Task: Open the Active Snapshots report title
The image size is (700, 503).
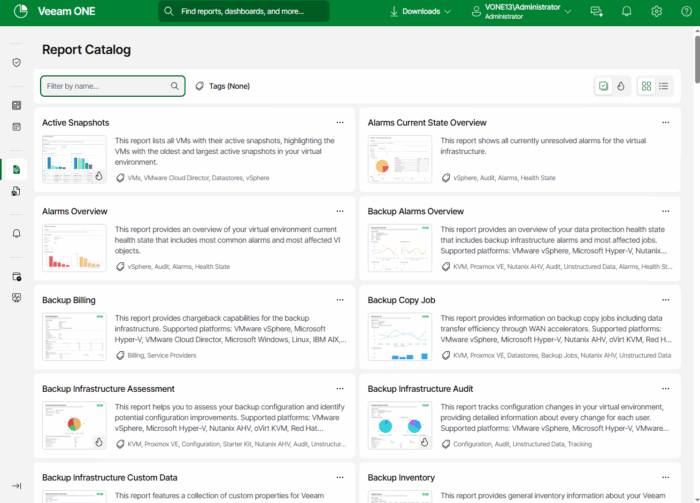Action: tap(75, 123)
